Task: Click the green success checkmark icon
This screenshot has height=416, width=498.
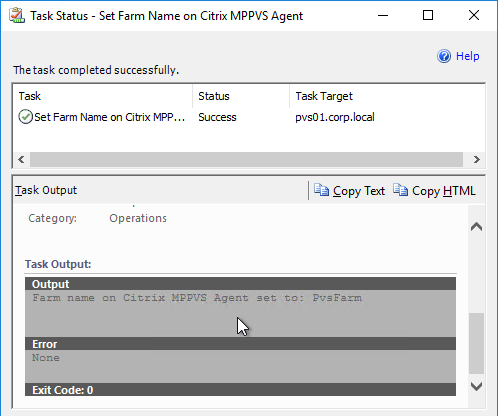Action: point(25,117)
